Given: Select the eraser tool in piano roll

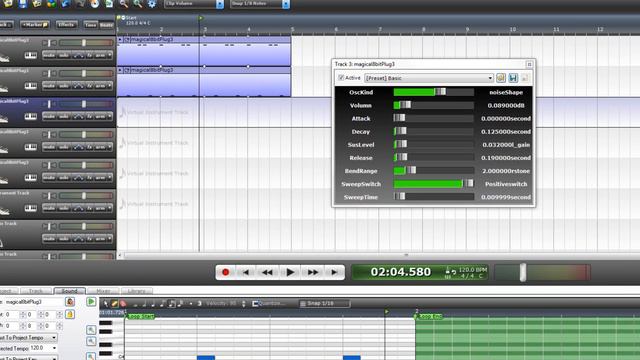Looking at the screenshot, I should pyautogui.click(x=123, y=303).
